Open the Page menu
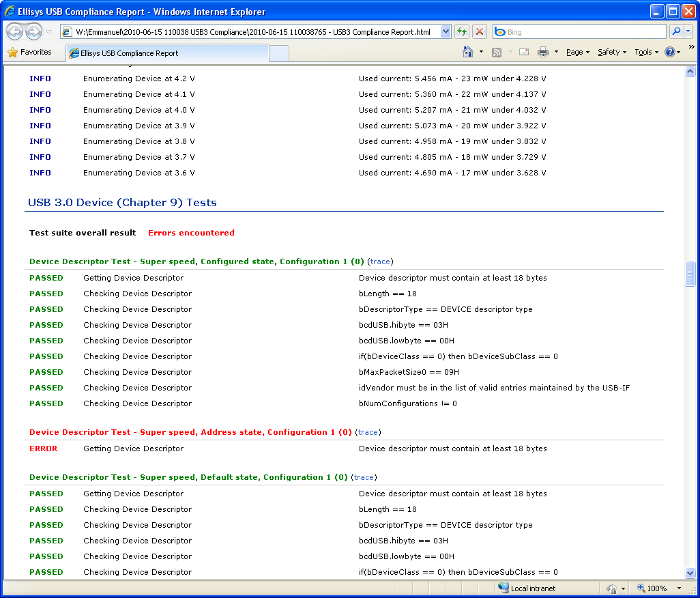 577,52
